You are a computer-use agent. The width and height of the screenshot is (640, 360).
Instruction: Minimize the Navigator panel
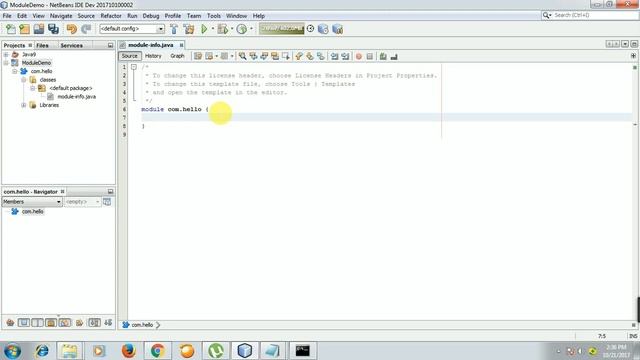(110, 191)
